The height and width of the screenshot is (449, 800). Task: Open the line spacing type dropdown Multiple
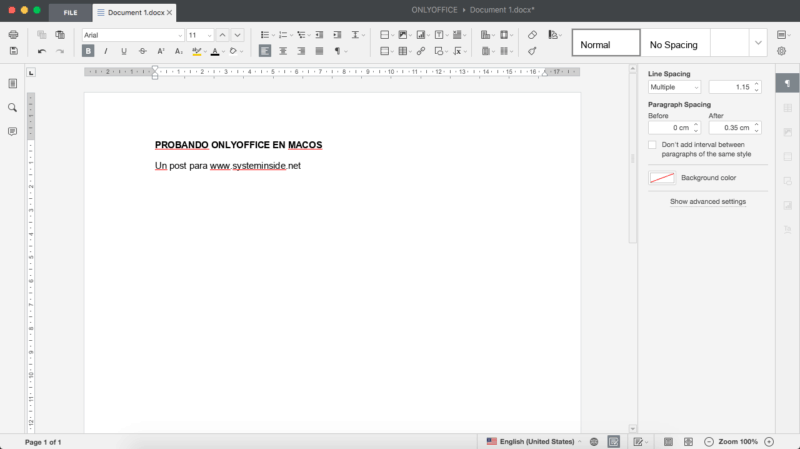pyautogui.click(x=674, y=87)
